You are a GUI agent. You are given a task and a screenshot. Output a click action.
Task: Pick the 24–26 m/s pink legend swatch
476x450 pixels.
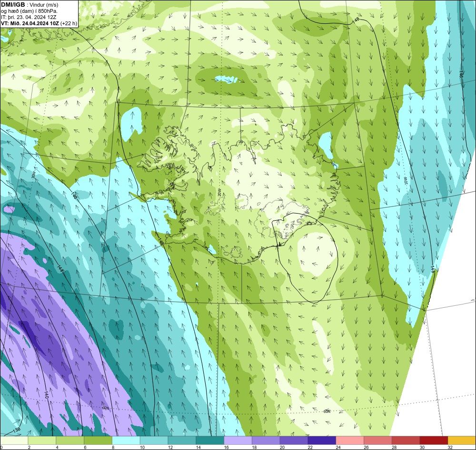[350, 440]
